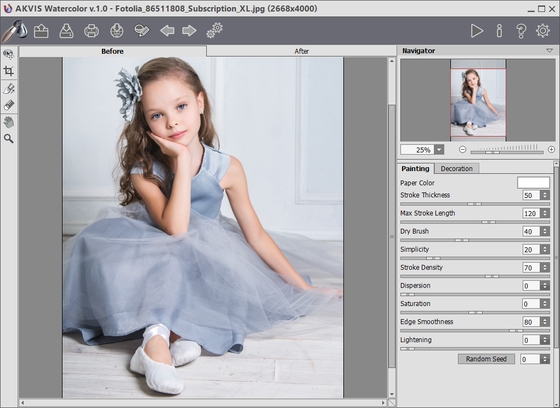
Task: Click the Save image toolbar icon
Action: (66, 31)
